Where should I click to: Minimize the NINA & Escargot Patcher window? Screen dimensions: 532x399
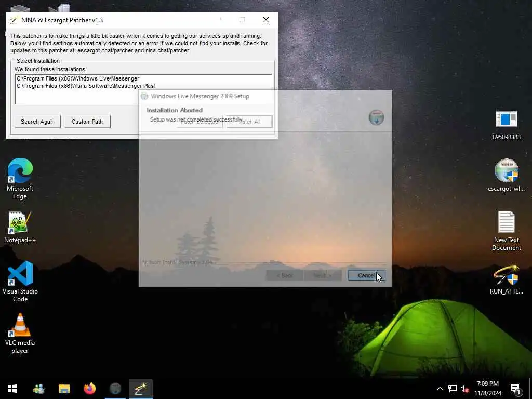point(219,20)
